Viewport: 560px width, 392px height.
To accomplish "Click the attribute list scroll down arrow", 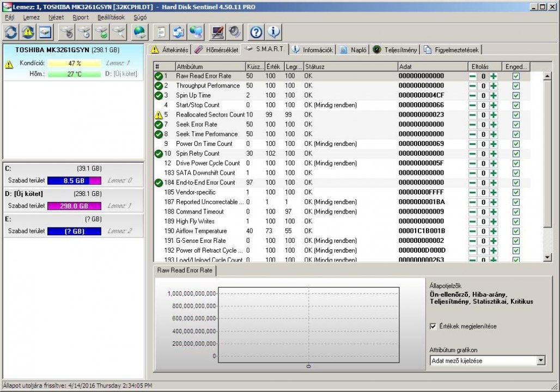I will 547,257.
